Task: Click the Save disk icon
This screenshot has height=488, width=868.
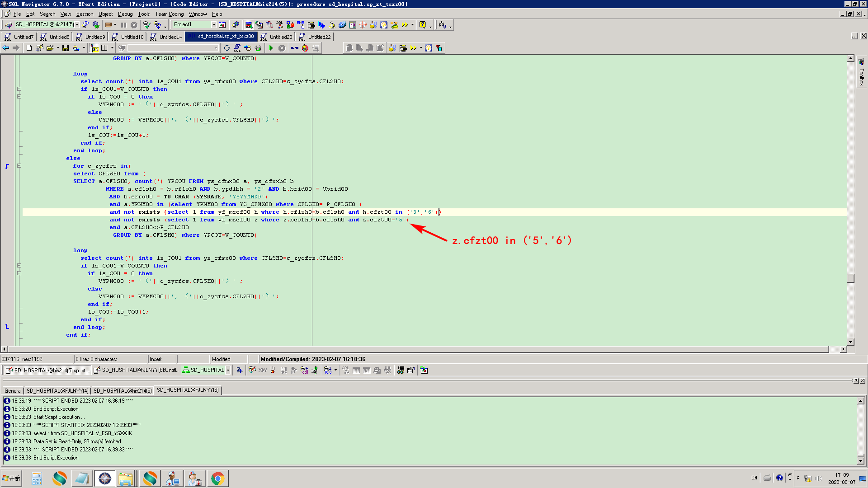Action: 66,48
